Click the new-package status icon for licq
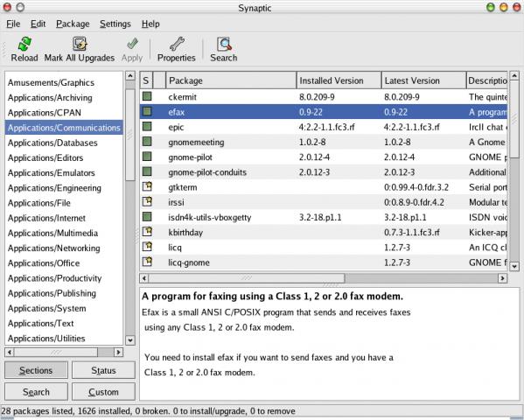This screenshot has height=420, width=524. (147, 247)
